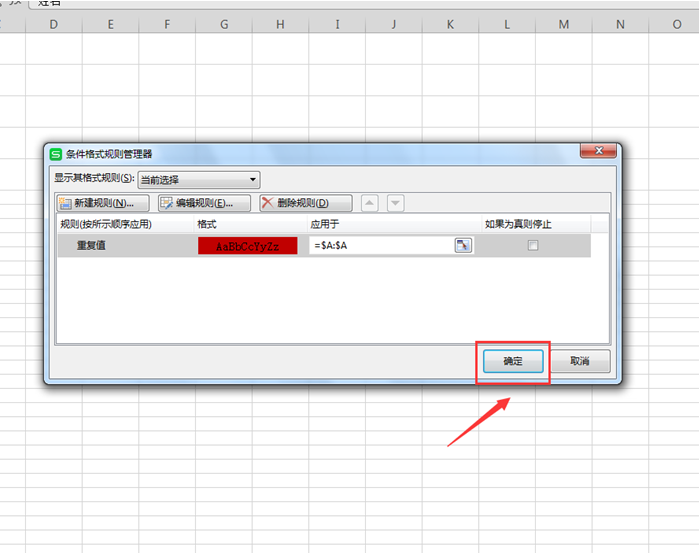Select column L header
Viewport: 699px width, 553px height.
(x=507, y=24)
